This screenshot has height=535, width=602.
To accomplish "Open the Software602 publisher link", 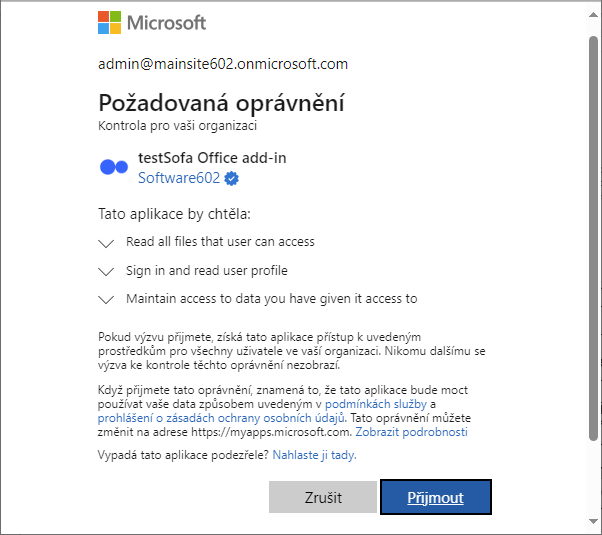I will click(179, 178).
